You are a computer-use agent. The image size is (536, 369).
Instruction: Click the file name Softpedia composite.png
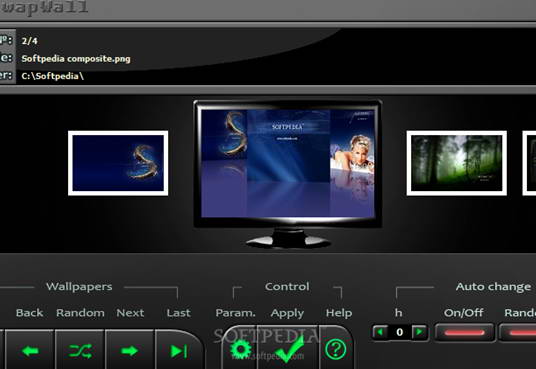(76, 59)
